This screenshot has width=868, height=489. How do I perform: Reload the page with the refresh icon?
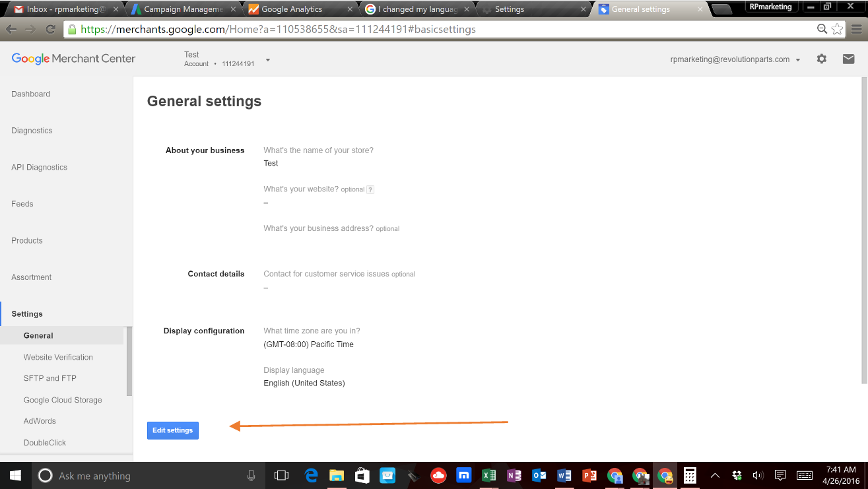[50, 29]
